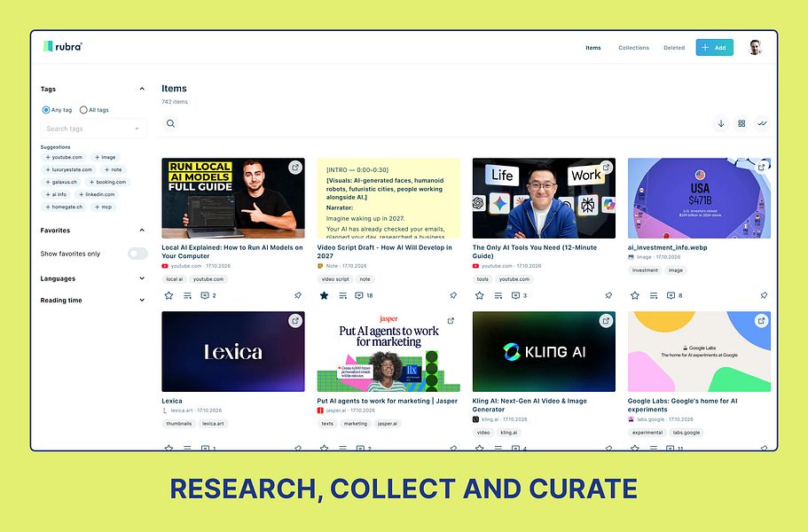The width and height of the screenshot is (808, 532).
Task: Open comments on The Only AI Tools item
Action: click(515, 295)
